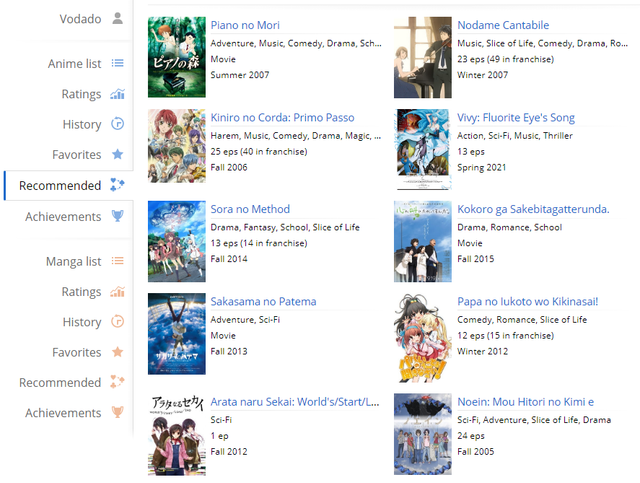Click the orange manga Ratings chart icon
This screenshot has height=483, width=640.
point(118,292)
